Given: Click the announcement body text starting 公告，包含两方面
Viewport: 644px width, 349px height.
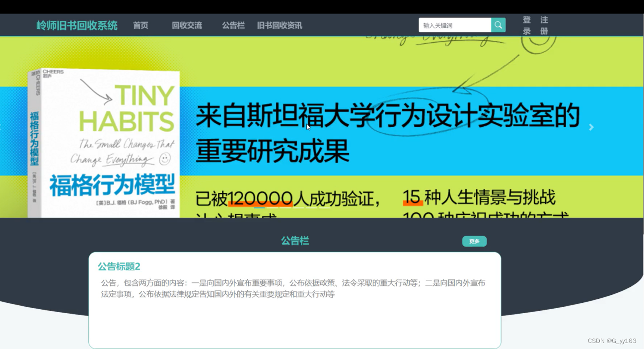Looking at the screenshot, I should coord(293,288).
